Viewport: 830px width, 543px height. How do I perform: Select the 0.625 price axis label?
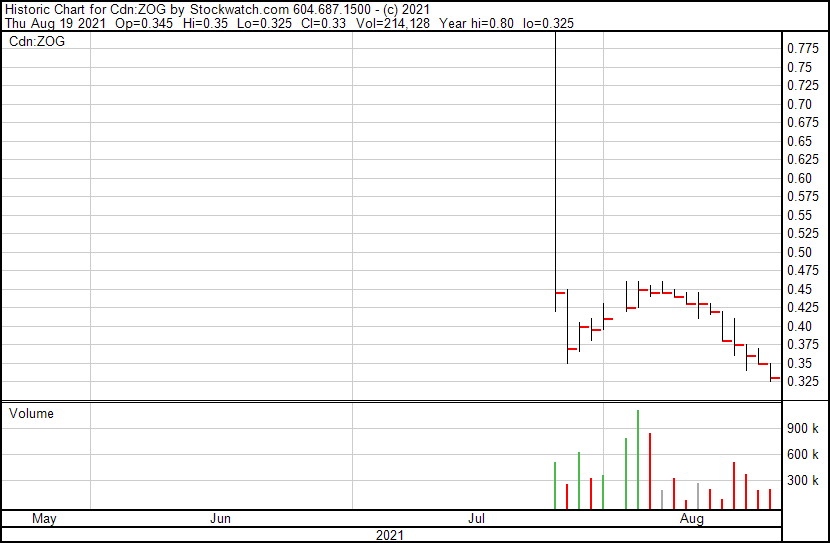(802, 159)
